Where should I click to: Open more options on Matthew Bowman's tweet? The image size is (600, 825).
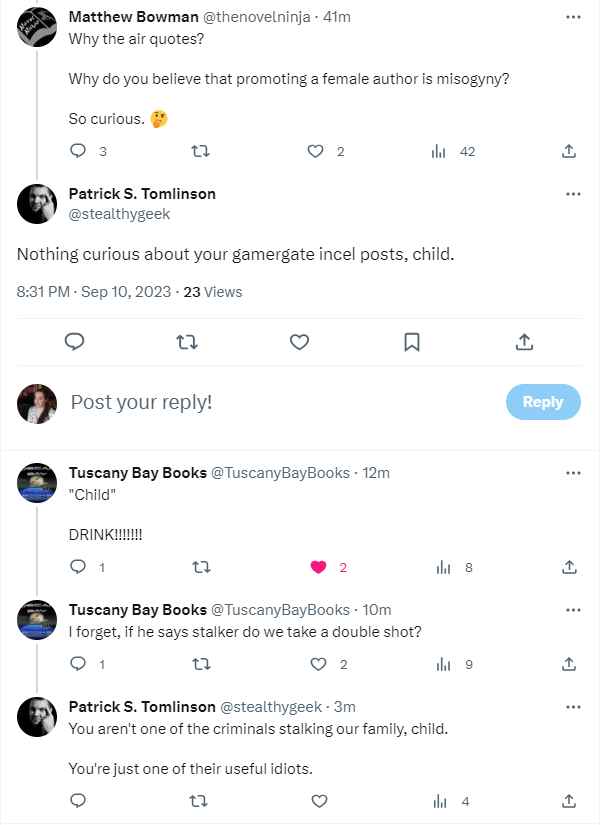pos(573,18)
